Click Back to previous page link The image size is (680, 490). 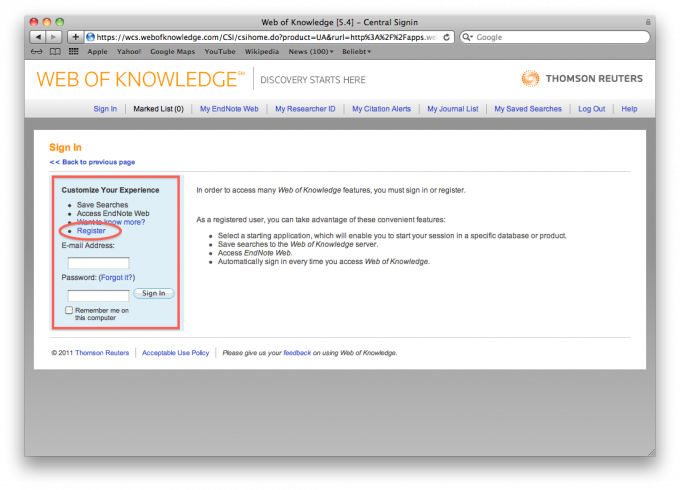92,162
